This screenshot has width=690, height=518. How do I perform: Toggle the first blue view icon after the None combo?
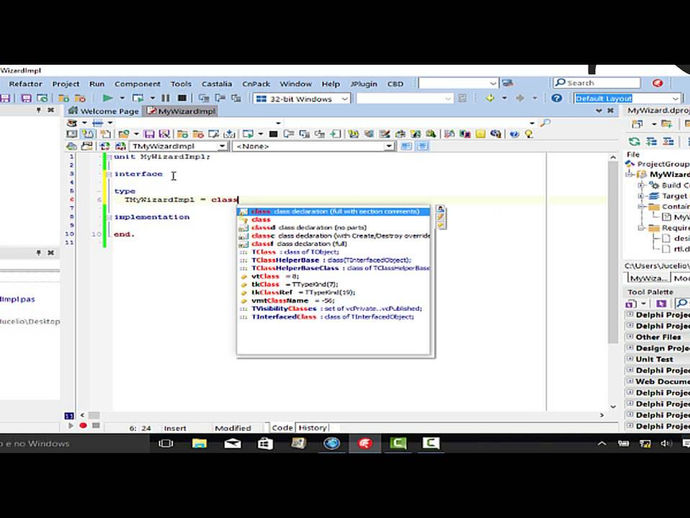pyautogui.click(x=406, y=146)
